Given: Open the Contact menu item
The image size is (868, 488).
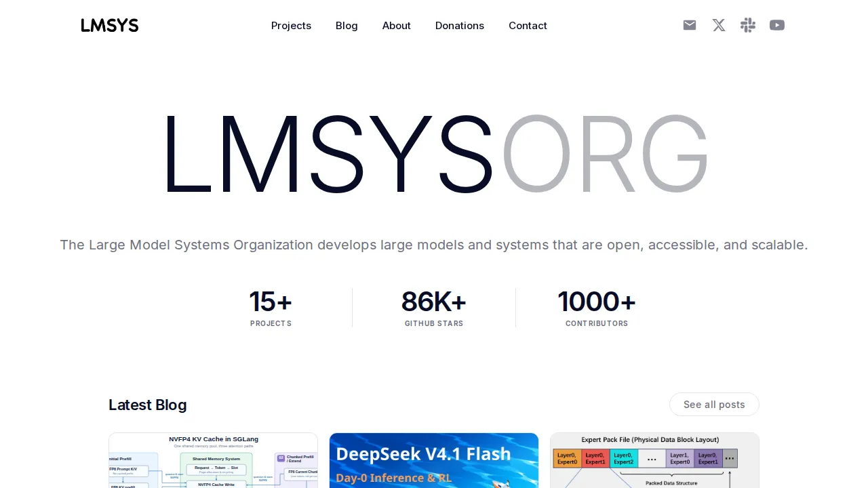Looking at the screenshot, I should tap(528, 26).
